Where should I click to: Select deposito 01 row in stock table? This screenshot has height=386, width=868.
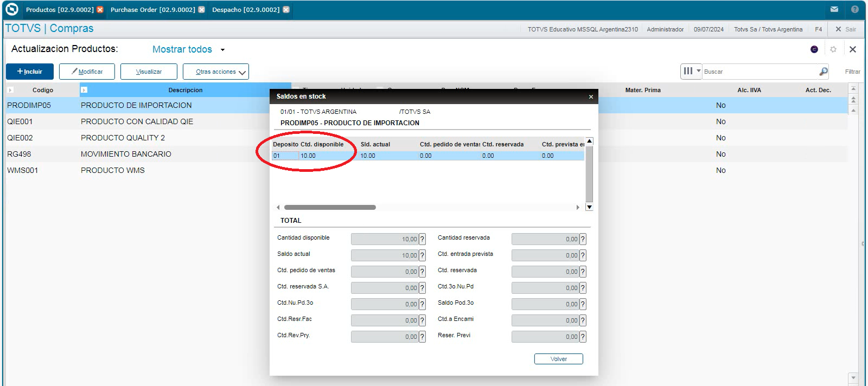tap(428, 156)
